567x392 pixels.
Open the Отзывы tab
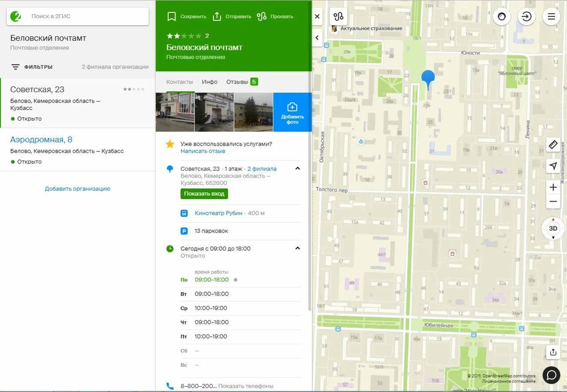242,82
